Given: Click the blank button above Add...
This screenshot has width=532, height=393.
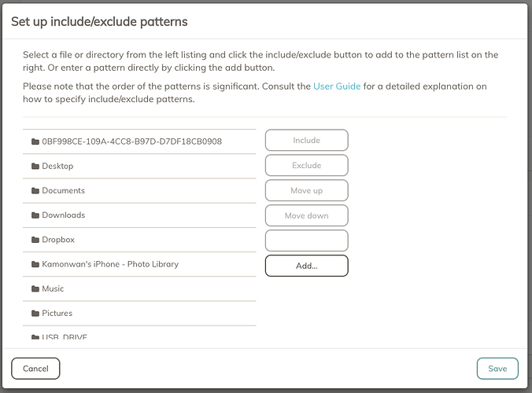Looking at the screenshot, I should point(307,241).
